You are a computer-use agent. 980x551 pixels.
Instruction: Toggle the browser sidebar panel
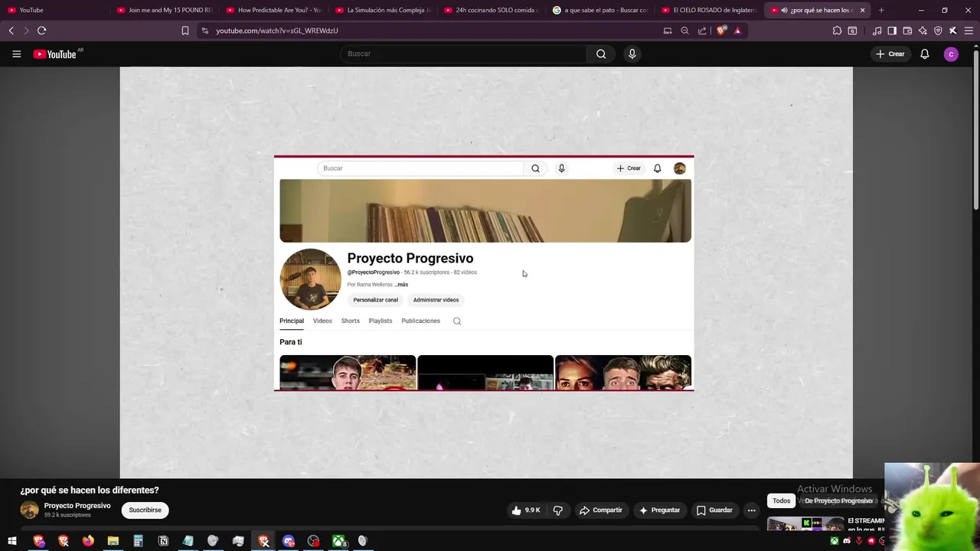tap(892, 31)
